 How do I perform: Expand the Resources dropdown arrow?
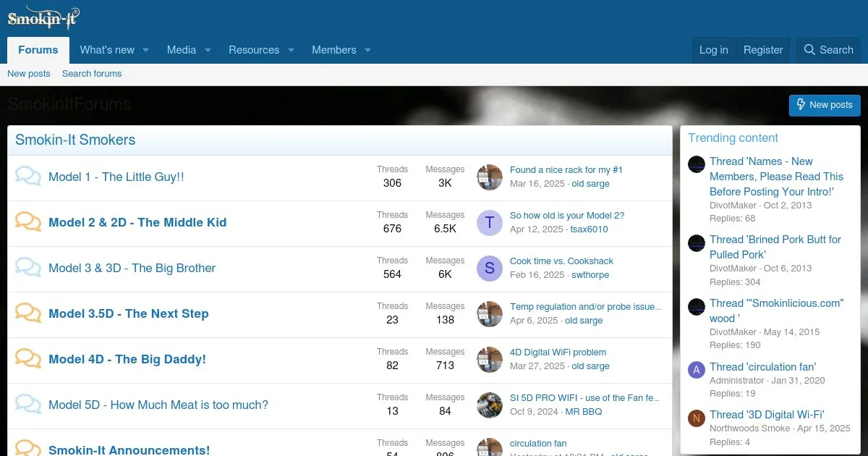click(291, 50)
